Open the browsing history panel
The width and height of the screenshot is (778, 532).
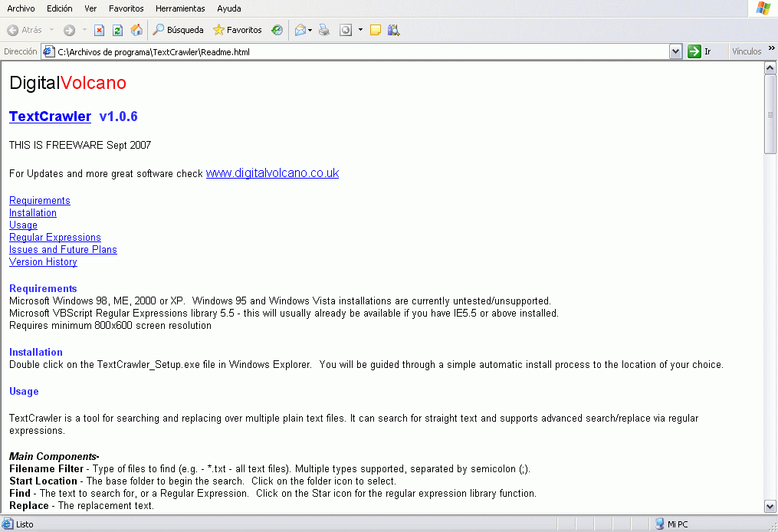tap(277, 30)
